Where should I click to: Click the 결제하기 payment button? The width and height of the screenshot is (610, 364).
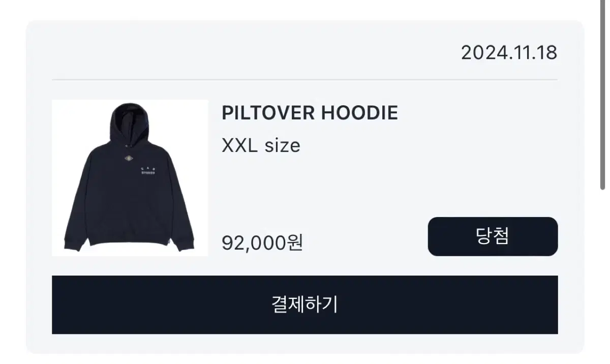304,305
